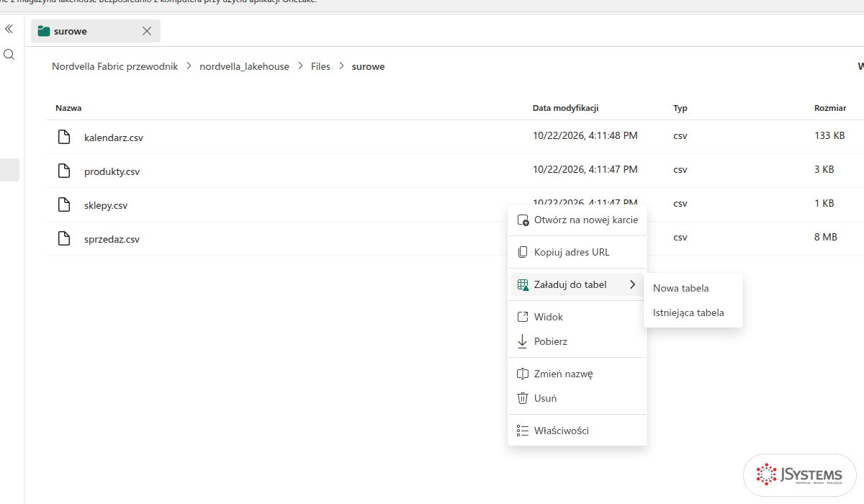The image size is (864, 504).
Task: Expand the Załaduj do tabel submenu arrow
Action: (632, 284)
